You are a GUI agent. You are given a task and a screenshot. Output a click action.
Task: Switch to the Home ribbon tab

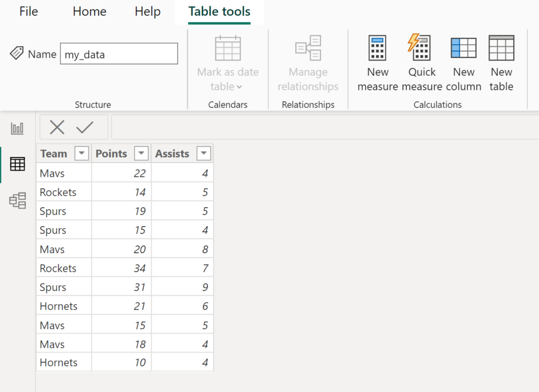[x=89, y=12]
